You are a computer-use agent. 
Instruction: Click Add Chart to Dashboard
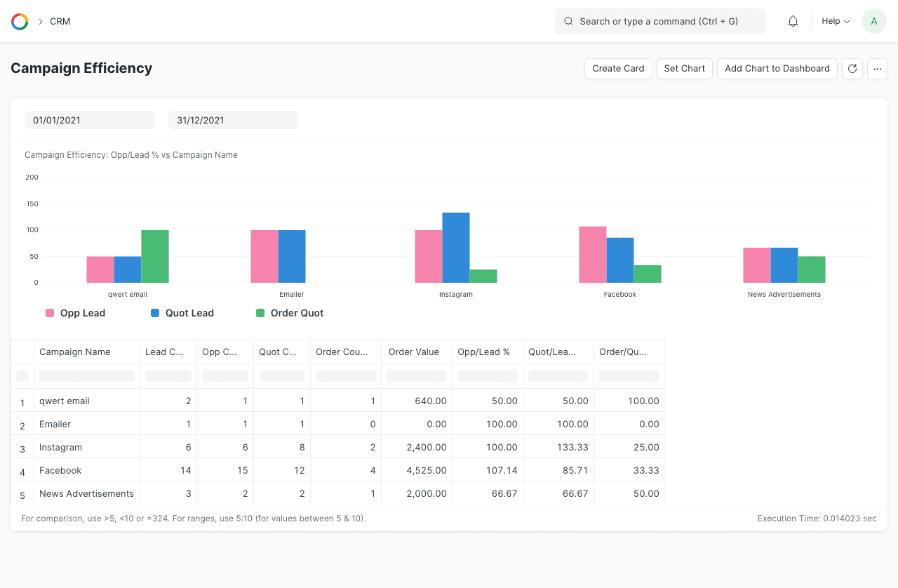777,69
